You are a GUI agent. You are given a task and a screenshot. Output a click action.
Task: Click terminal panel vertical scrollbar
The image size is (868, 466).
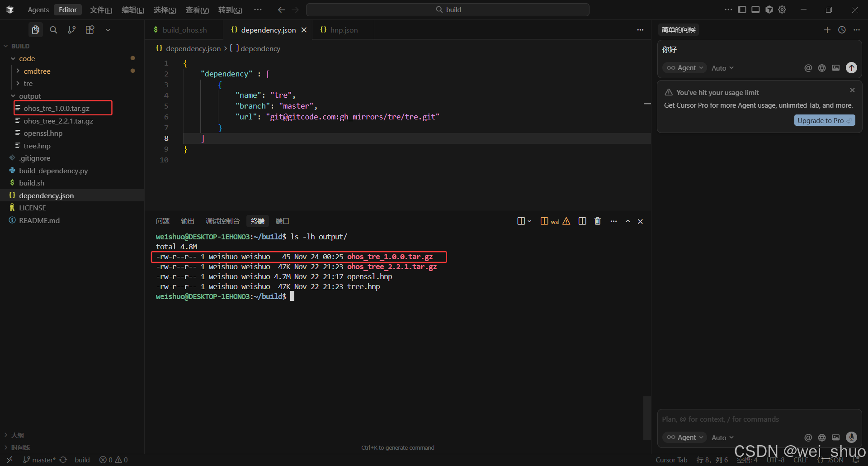[647, 418]
